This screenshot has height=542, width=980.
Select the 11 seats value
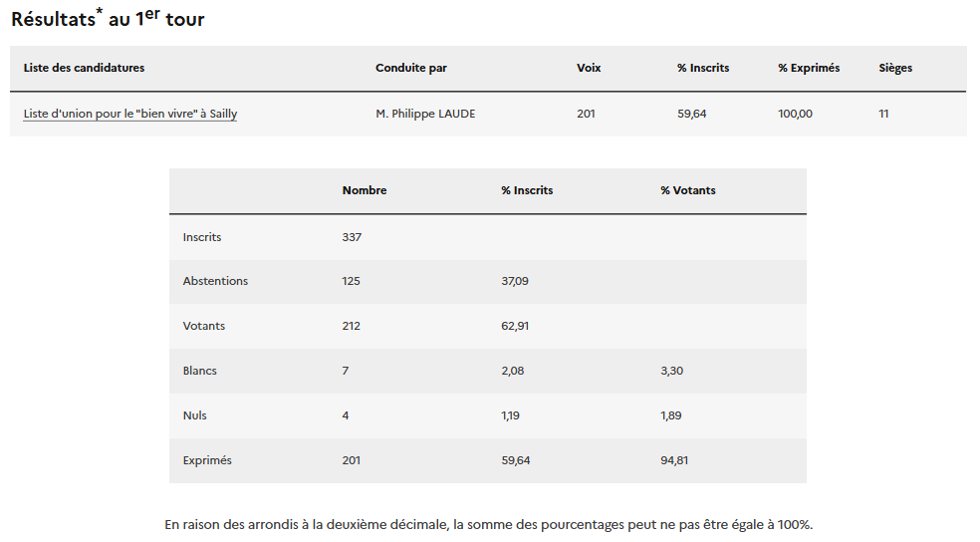(x=883, y=114)
